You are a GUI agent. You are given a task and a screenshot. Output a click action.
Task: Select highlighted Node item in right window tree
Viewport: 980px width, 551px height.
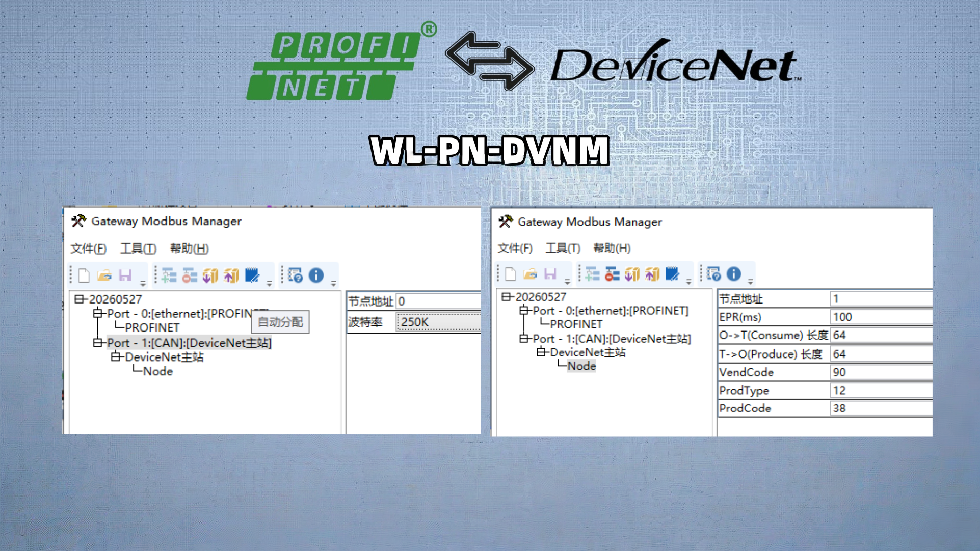[581, 366]
